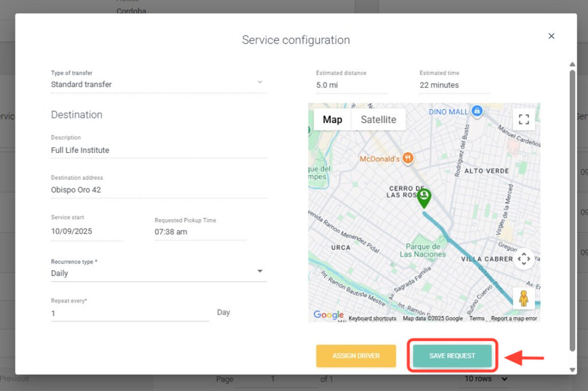Open the Type of transfer dropdown
This screenshot has height=391, width=588.
pos(260,83)
